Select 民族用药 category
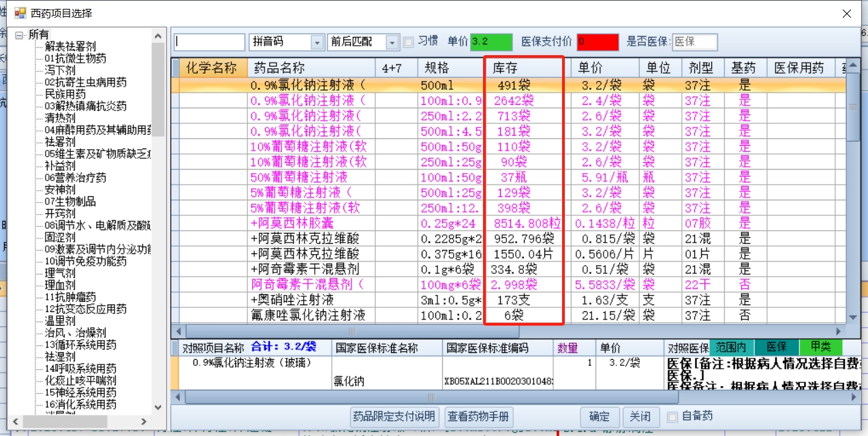Image resolution: width=868 pixels, height=436 pixels. tap(65, 94)
